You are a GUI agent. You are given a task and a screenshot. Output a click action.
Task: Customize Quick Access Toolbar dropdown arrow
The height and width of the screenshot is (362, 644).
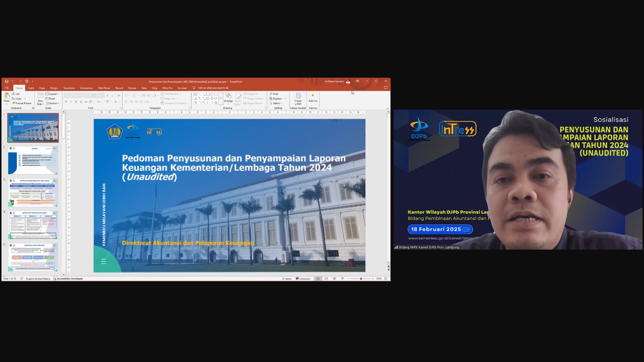coord(33,81)
